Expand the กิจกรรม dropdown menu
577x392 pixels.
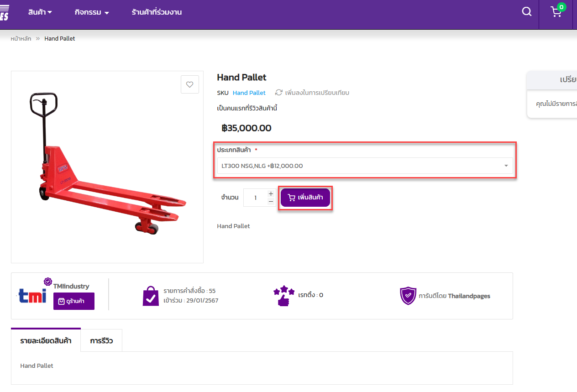92,12
